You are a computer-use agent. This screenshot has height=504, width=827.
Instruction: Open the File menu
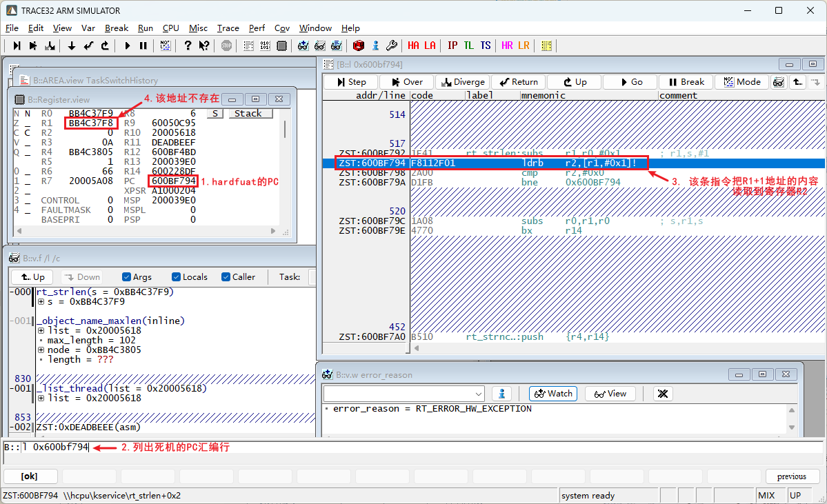coord(12,28)
